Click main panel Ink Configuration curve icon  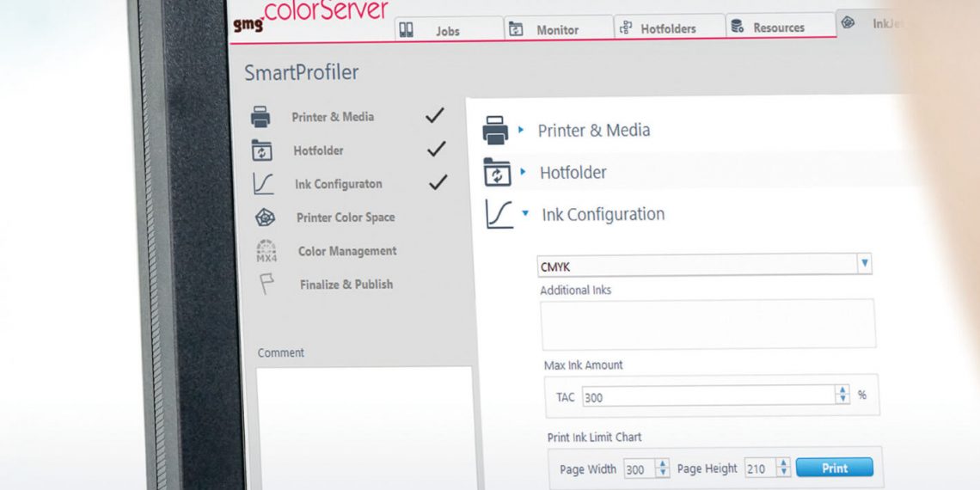tap(499, 214)
